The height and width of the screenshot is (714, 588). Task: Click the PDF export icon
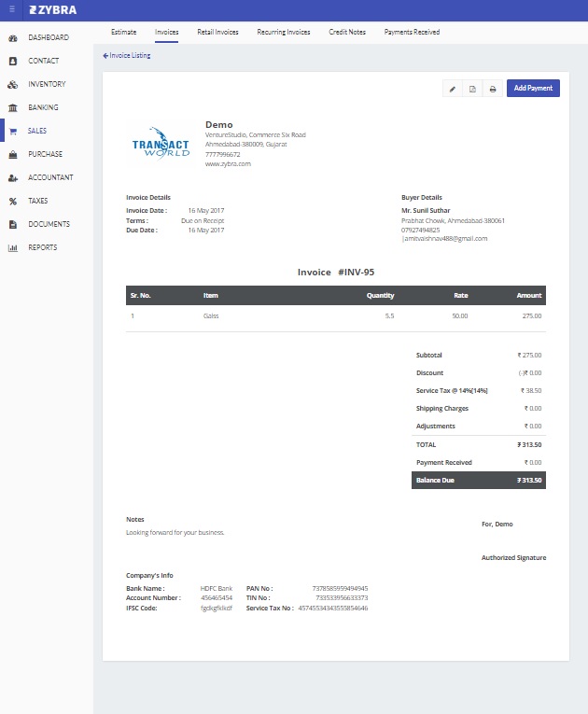[x=472, y=89]
